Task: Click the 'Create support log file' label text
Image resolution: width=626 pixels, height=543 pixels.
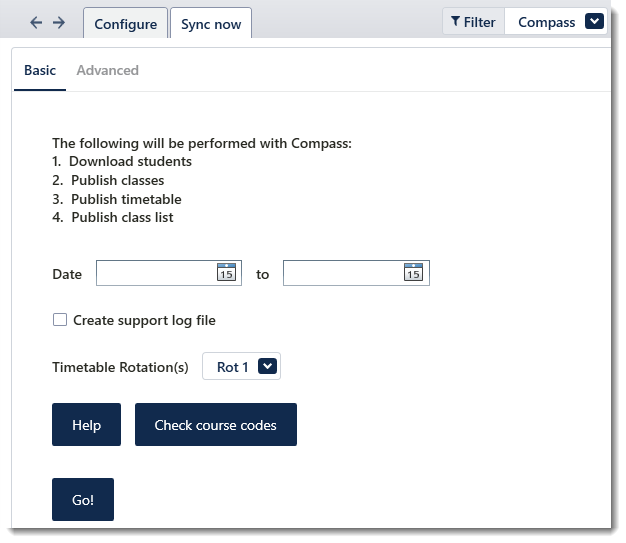Action: pos(144,320)
